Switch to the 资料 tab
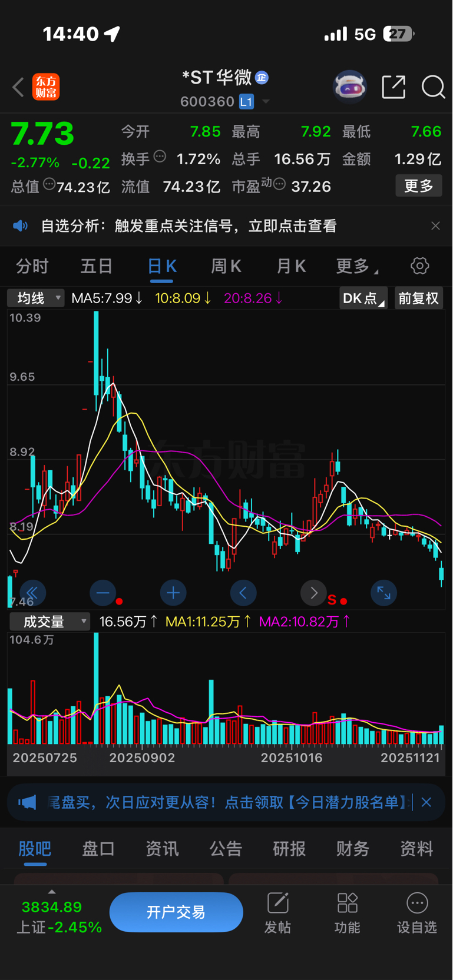Image resolution: width=453 pixels, height=980 pixels. click(416, 849)
